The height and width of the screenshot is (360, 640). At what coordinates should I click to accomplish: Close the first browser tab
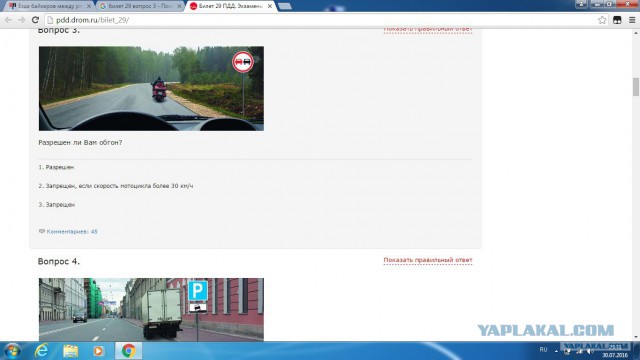(89, 6)
